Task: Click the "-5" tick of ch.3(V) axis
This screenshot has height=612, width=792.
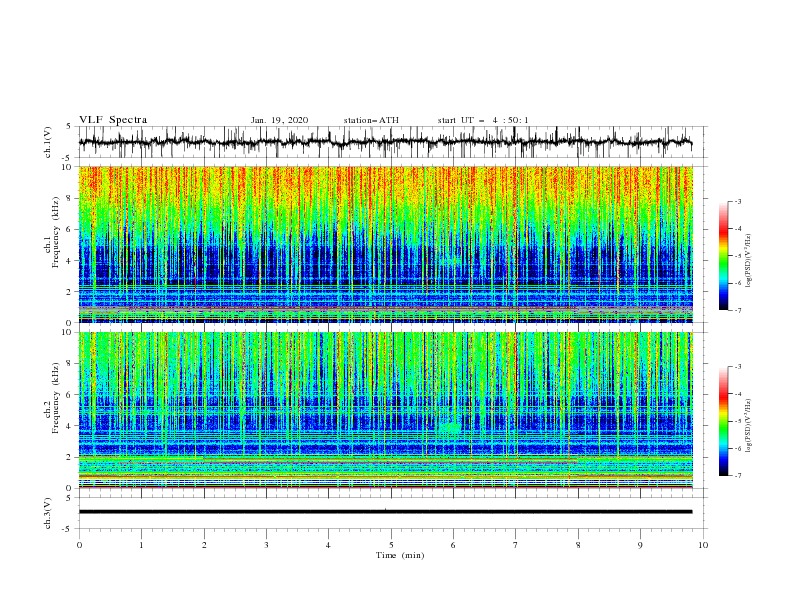Action: point(68,529)
